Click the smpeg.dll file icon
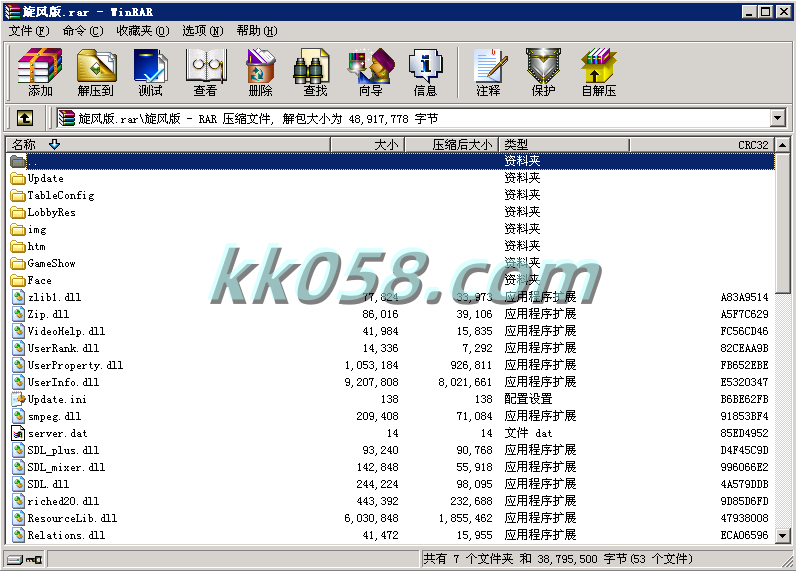The width and height of the screenshot is (796, 571). click(x=18, y=416)
